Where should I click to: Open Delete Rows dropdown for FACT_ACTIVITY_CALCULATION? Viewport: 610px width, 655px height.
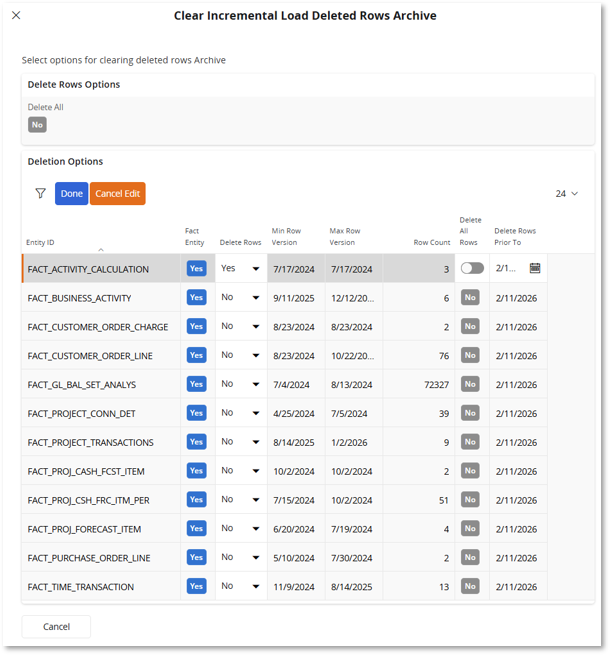241,269
